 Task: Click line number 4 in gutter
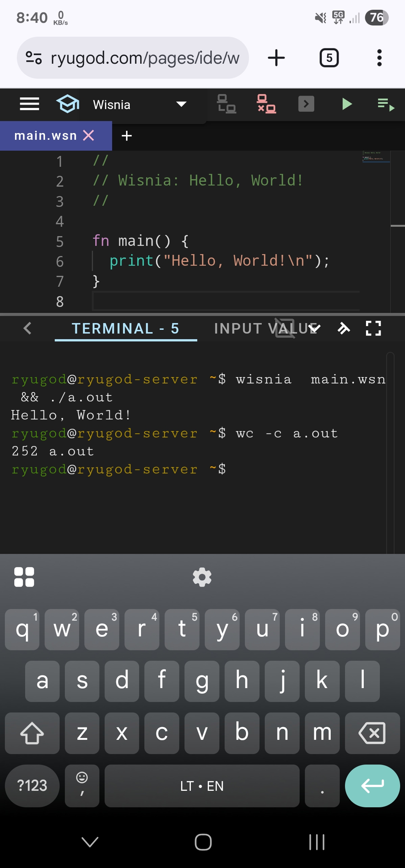[60, 221]
